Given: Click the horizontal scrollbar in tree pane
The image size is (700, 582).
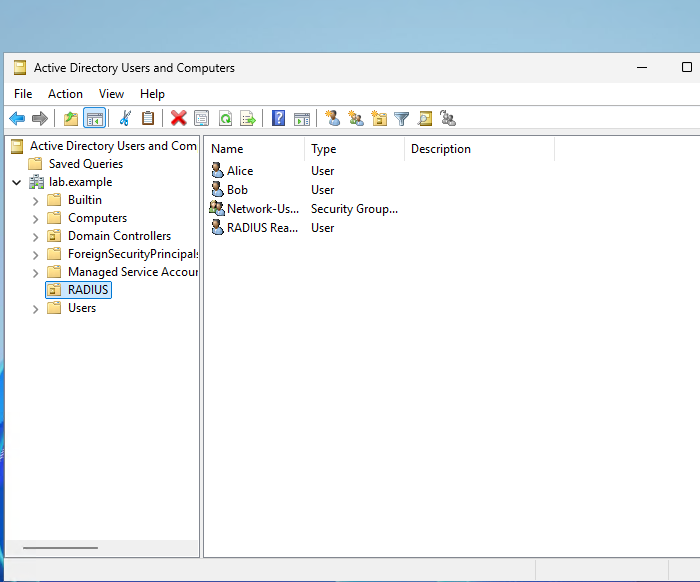Looking at the screenshot, I should [60, 548].
